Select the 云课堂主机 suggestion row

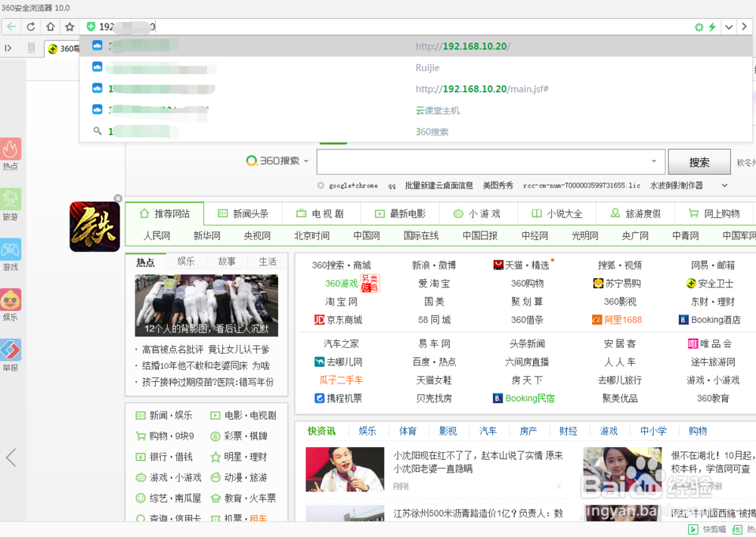tap(416, 110)
